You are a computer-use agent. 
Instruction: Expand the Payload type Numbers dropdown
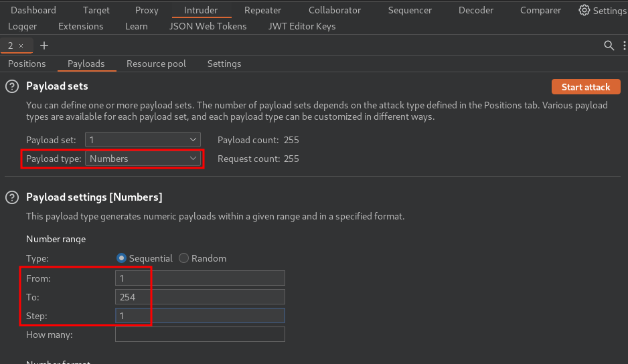pos(143,159)
